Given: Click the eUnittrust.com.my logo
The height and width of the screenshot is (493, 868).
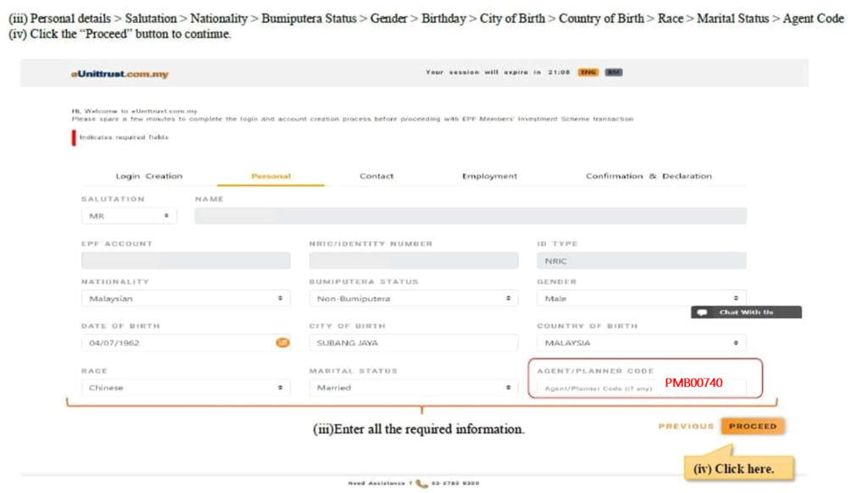Looking at the screenshot, I should coord(120,75).
